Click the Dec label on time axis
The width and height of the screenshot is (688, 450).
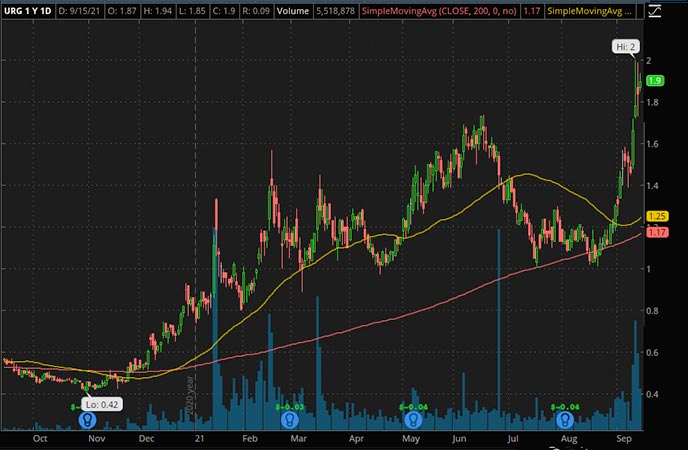click(x=146, y=439)
